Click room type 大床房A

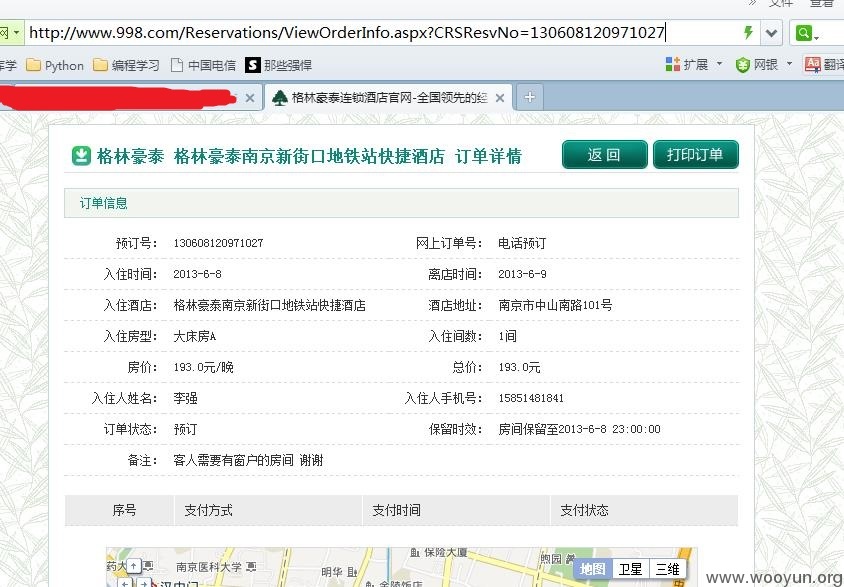tap(194, 336)
